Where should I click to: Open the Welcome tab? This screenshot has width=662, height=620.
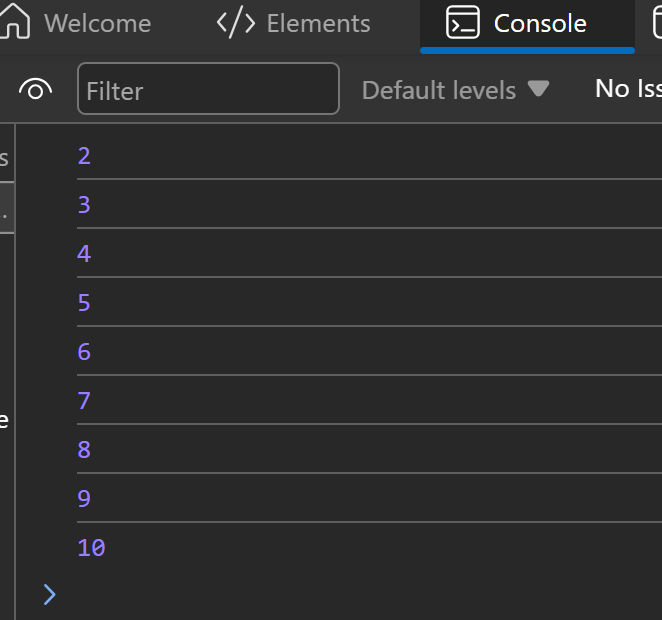click(x=97, y=23)
